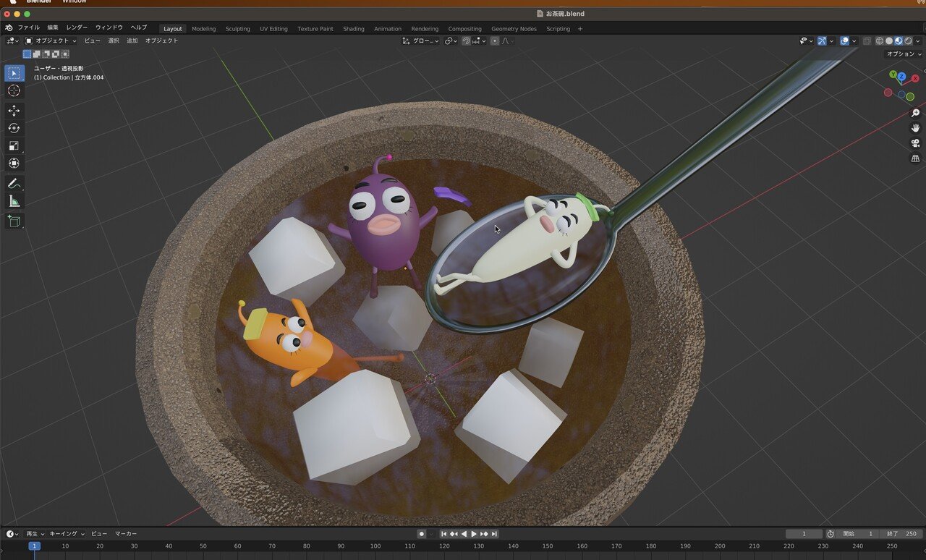
Task: Set selection mode to new selection
Action: (x=27, y=54)
